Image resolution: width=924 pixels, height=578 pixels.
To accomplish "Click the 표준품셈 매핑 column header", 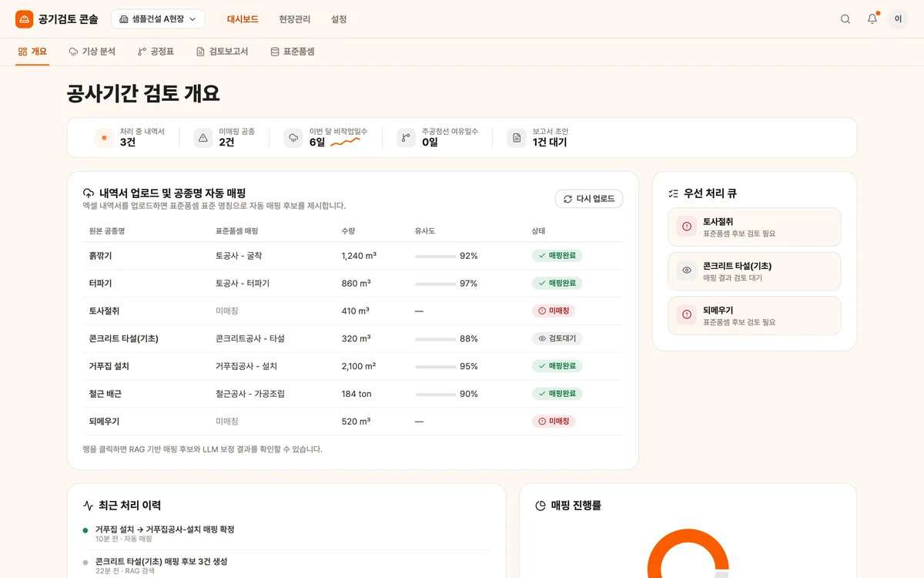I will [x=237, y=231].
